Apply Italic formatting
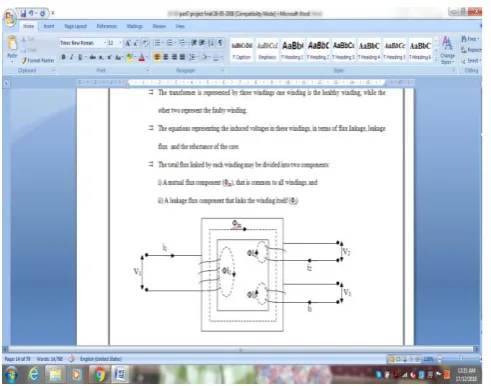This screenshot has height=386, width=491. click(x=71, y=57)
